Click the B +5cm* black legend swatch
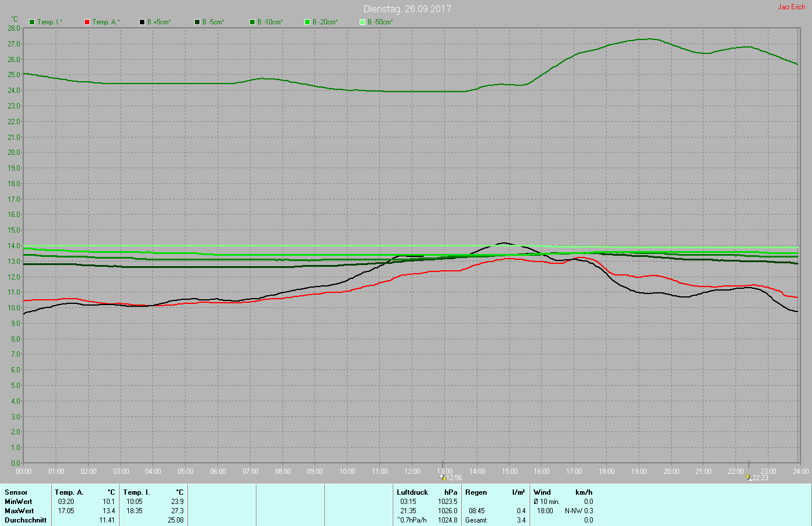Image resolution: width=812 pixels, height=526 pixels. point(142,22)
